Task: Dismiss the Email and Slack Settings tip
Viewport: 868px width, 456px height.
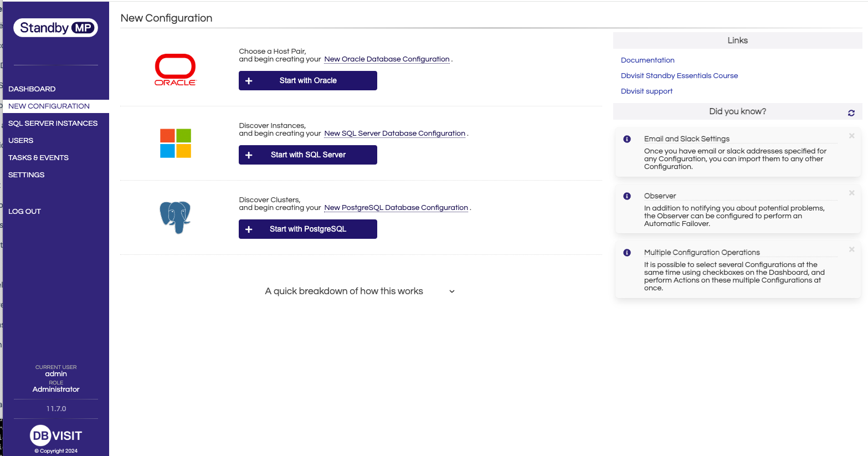Action: pos(852,136)
